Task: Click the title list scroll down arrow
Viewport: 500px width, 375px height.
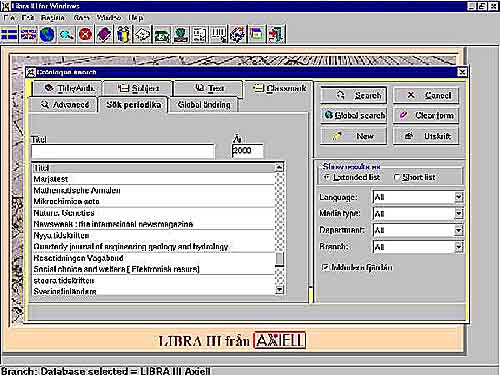Action: (x=279, y=290)
